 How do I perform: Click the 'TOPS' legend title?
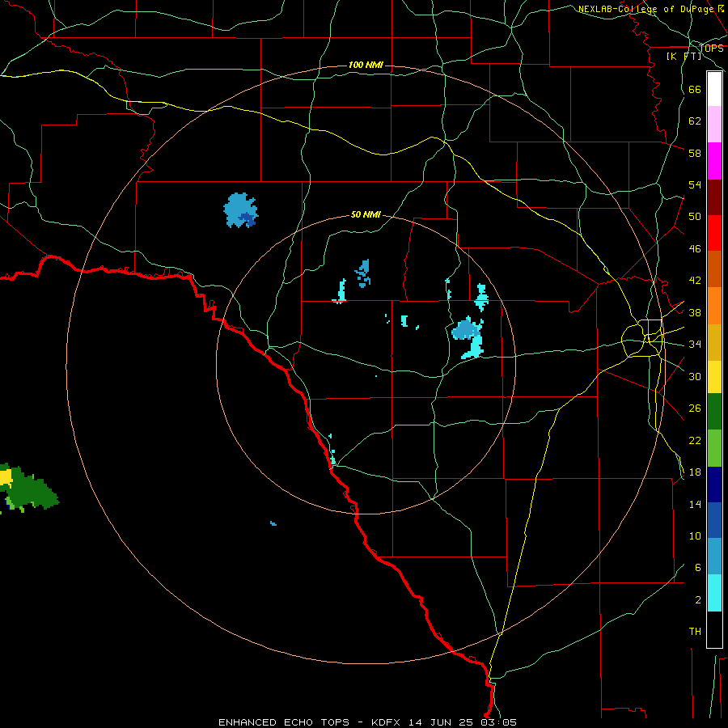coord(711,49)
